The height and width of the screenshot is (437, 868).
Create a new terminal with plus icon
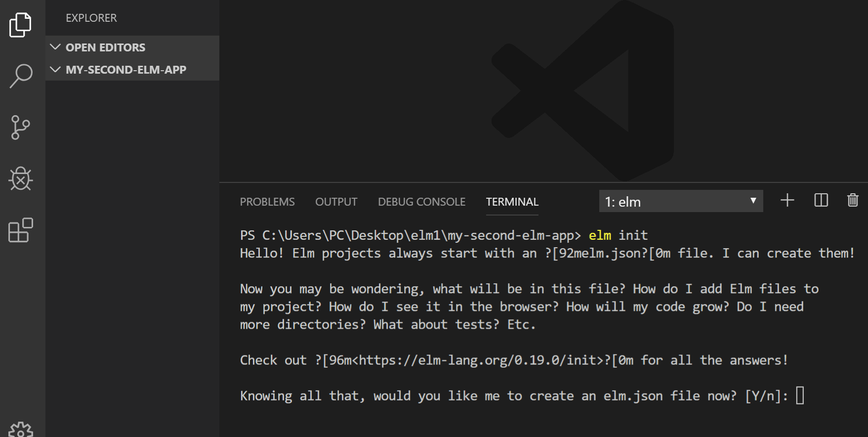[x=787, y=200]
